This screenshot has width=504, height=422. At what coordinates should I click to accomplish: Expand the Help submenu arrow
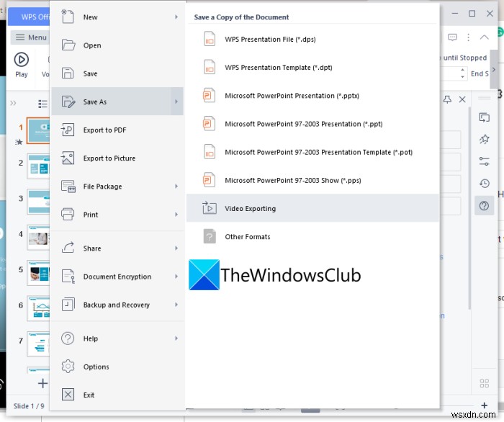(x=176, y=338)
